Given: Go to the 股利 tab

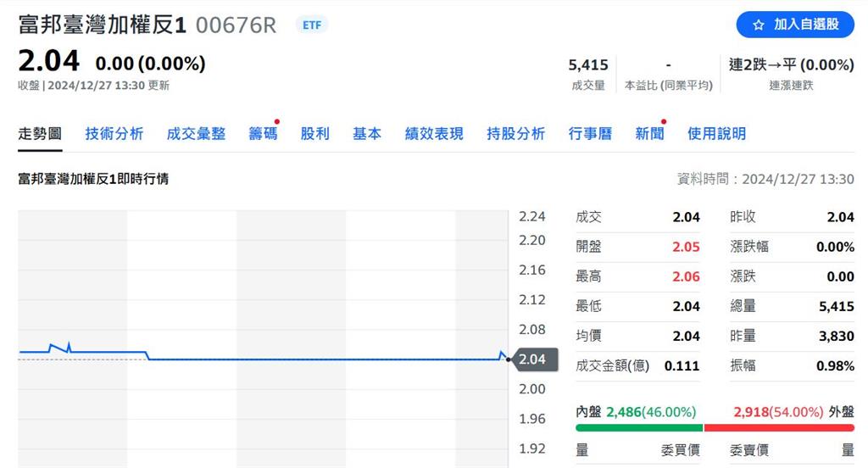Looking at the screenshot, I should point(315,133).
